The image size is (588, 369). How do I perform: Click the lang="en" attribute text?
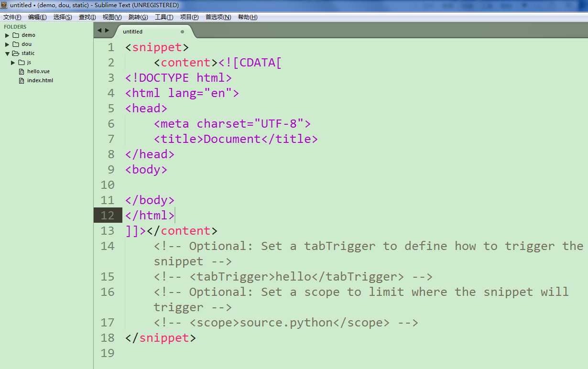click(200, 93)
